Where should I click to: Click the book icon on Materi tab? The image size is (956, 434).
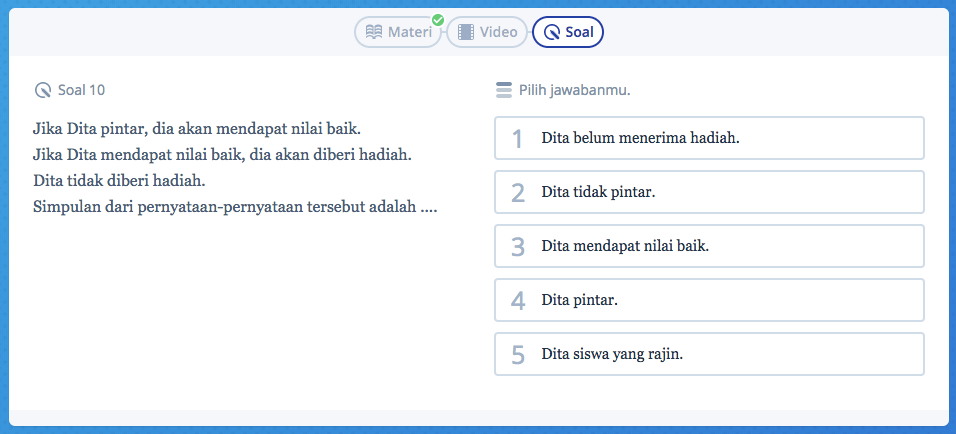pos(374,32)
